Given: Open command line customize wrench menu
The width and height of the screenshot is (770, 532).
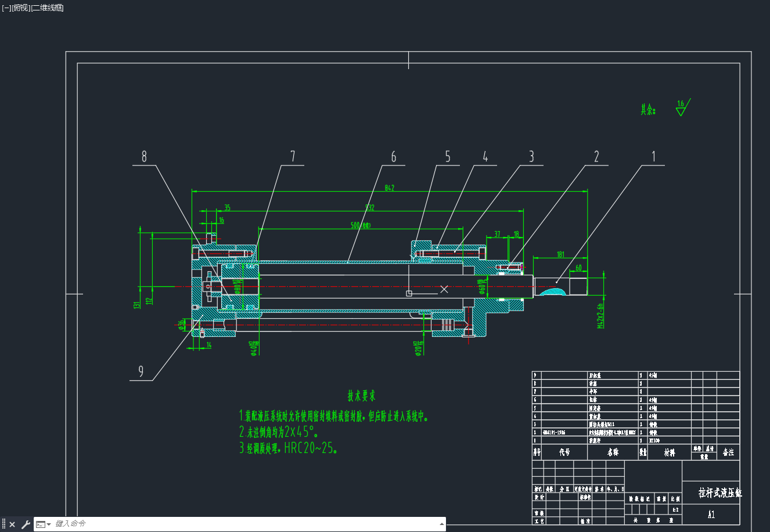Looking at the screenshot, I should [x=25, y=524].
